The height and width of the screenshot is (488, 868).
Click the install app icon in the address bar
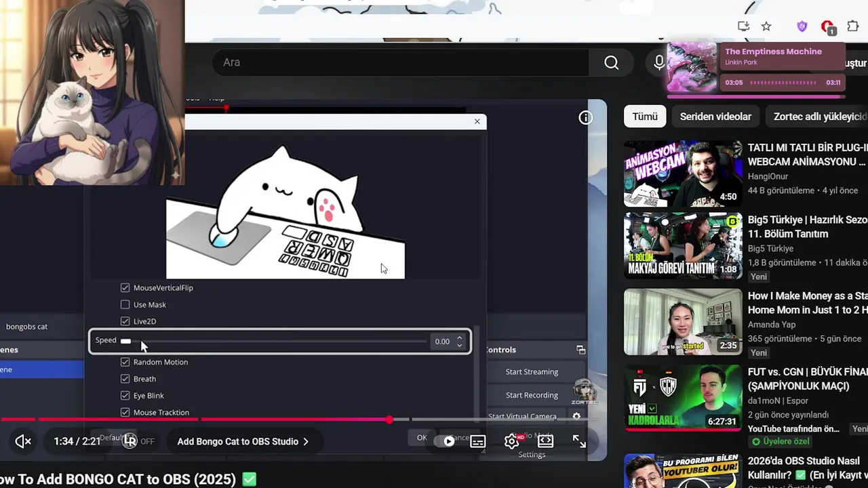(x=743, y=26)
